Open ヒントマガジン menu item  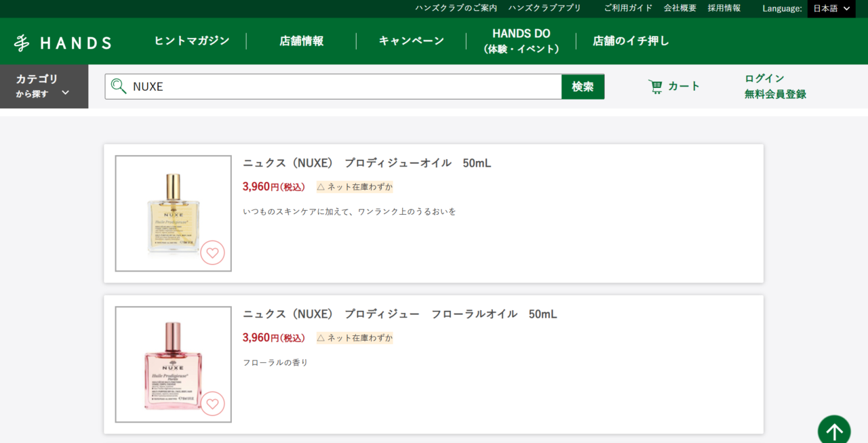point(192,41)
